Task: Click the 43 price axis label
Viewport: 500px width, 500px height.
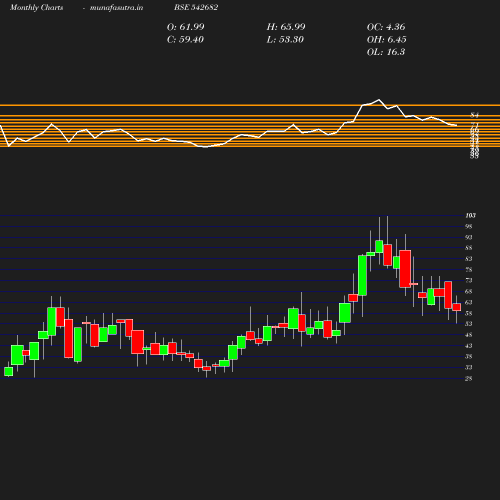Action: tap(468, 346)
